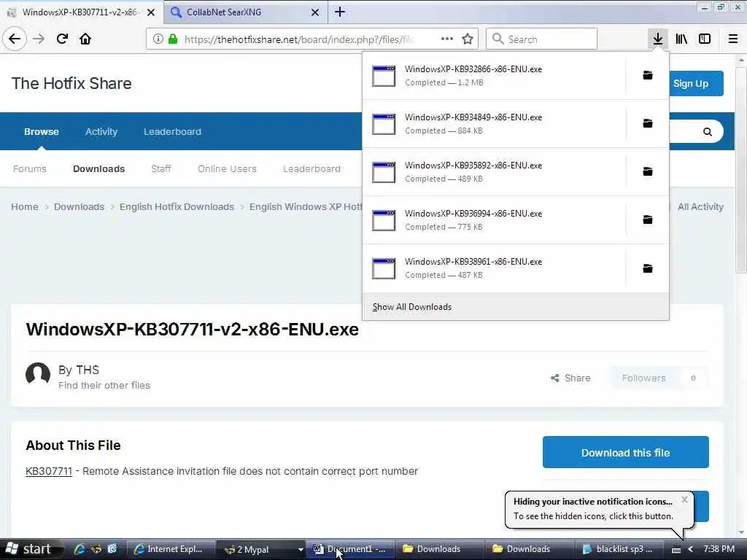Click the Sign Up button
The width and height of the screenshot is (747, 560).
tap(697, 83)
